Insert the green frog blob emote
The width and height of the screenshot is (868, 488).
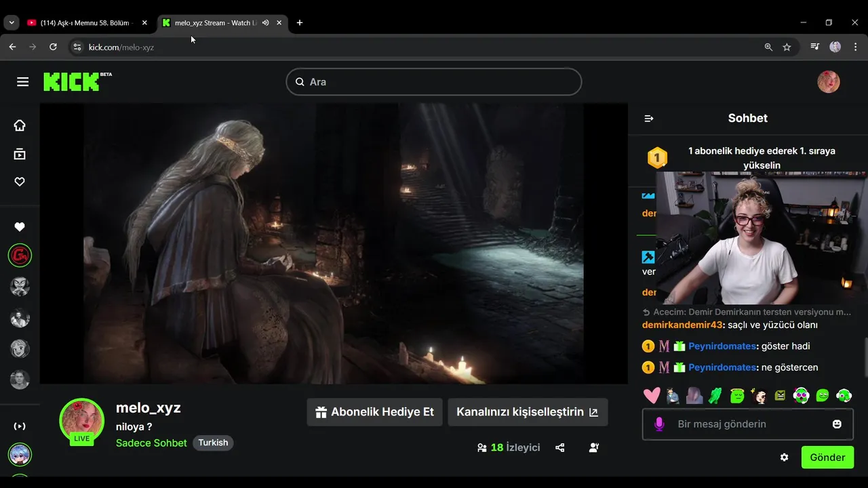(x=823, y=396)
